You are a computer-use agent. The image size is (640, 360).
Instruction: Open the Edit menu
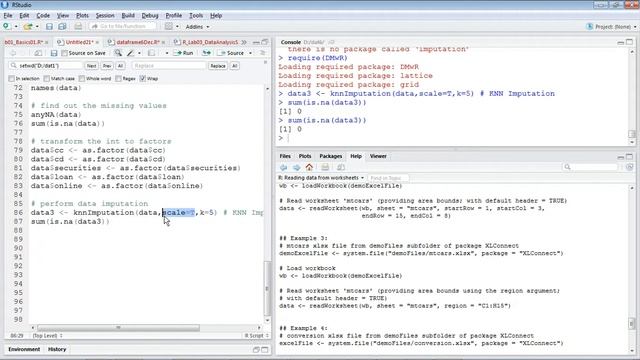(x=24, y=16)
